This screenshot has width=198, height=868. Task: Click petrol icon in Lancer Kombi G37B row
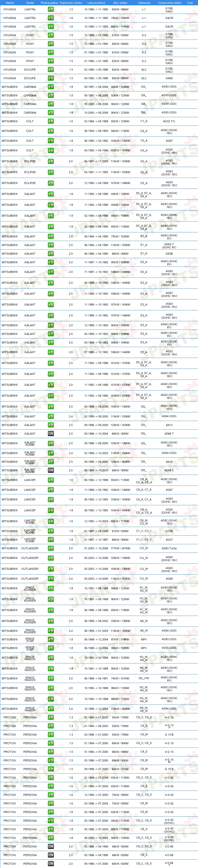click(51, 531)
